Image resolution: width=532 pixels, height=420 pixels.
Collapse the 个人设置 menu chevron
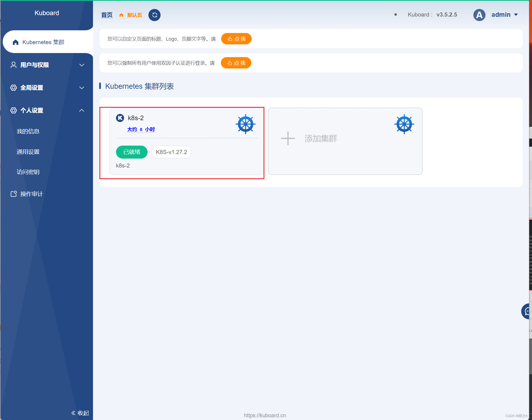point(82,110)
